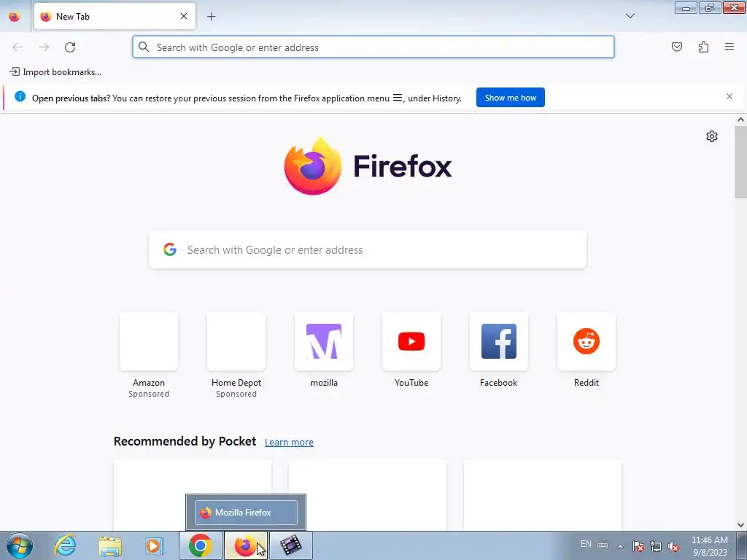The width and height of the screenshot is (747, 560).
Task: Click the Action Center flag icon
Action: coord(638,546)
